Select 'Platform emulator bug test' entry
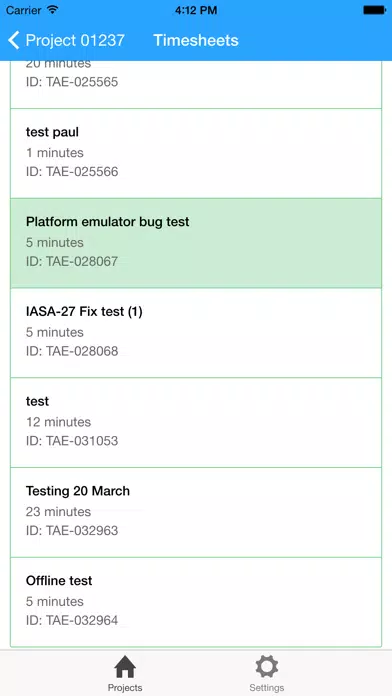392x696 pixels. pyautogui.click(x=196, y=243)
